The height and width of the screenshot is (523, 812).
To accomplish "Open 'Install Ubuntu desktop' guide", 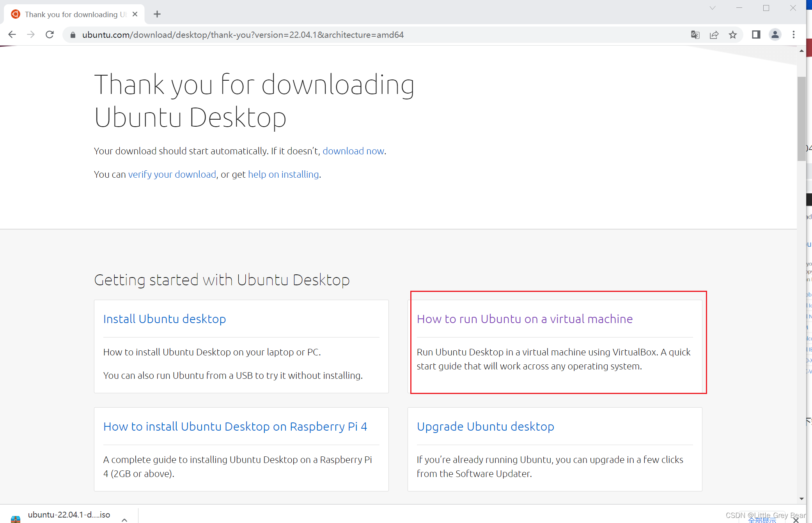I will [165, 319].
